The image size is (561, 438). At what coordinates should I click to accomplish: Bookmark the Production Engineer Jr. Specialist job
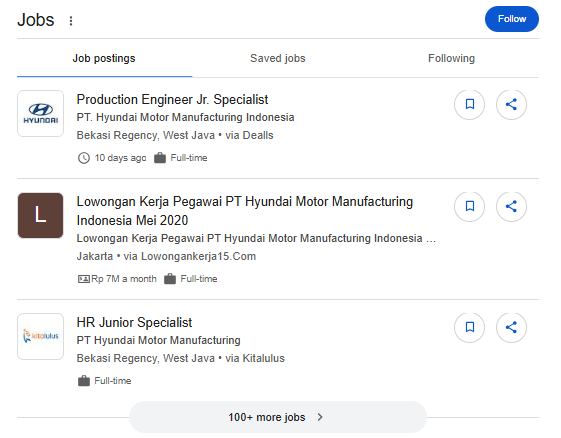(x=469, y=104)
